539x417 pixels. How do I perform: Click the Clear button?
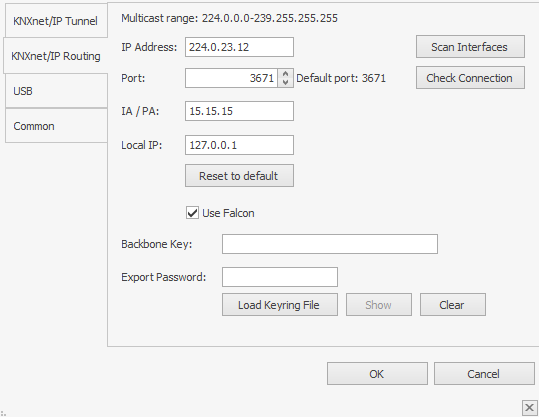click(453, 305)
